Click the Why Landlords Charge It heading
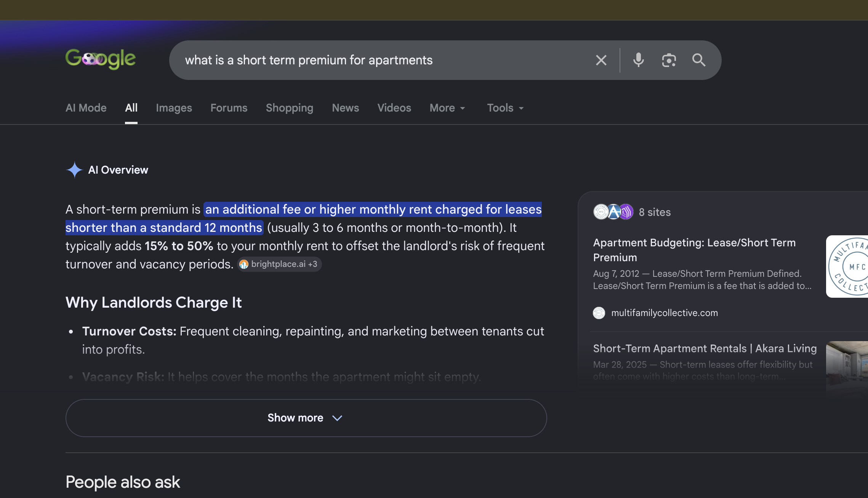Screen dimensions: 868x498 [x=154, y=303]
